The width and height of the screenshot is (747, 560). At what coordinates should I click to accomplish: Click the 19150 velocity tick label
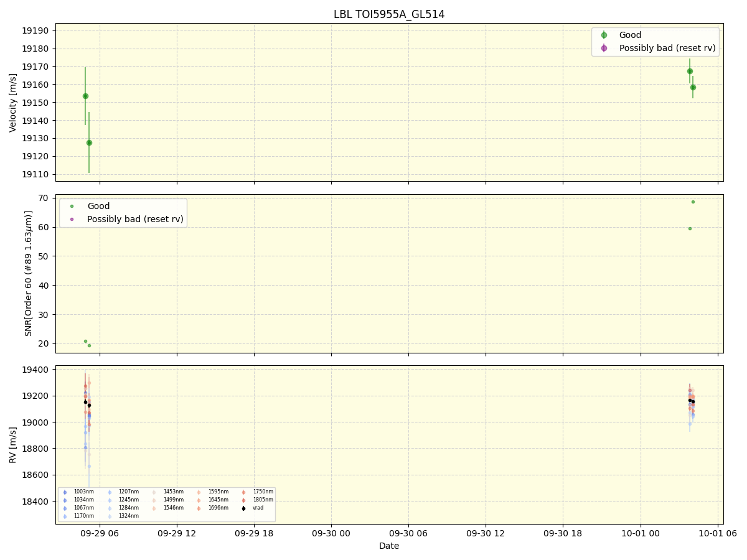pyautogui.click(x=37, y=103)
